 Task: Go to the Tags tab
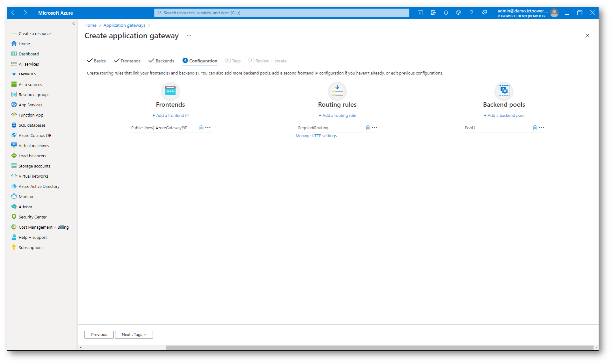coord(233,61)
